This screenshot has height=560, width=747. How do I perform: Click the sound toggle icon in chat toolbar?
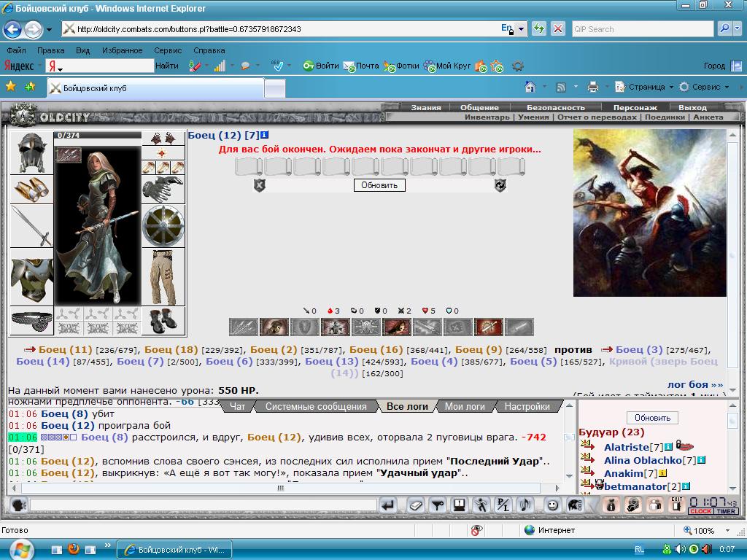tap(525, 505)
